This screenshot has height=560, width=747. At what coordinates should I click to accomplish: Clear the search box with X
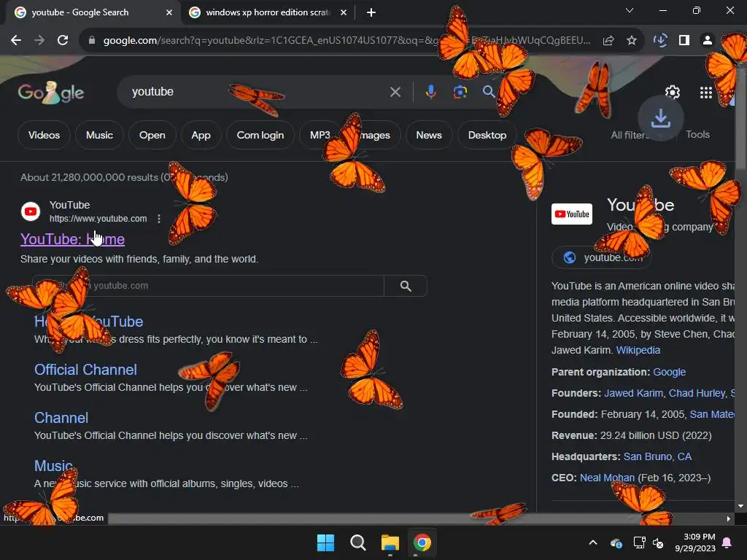pyautogui.click(x=395, y=92)
